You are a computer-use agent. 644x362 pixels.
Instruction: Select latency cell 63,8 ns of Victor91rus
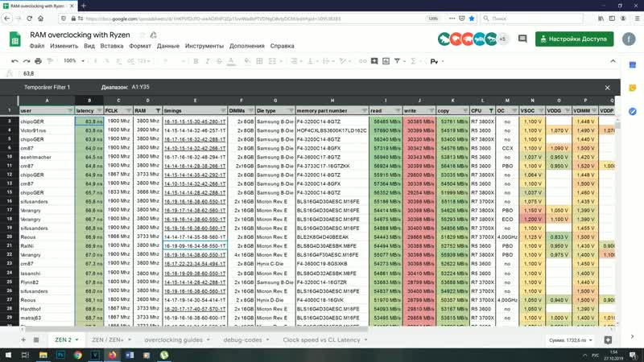click(89, 130)
